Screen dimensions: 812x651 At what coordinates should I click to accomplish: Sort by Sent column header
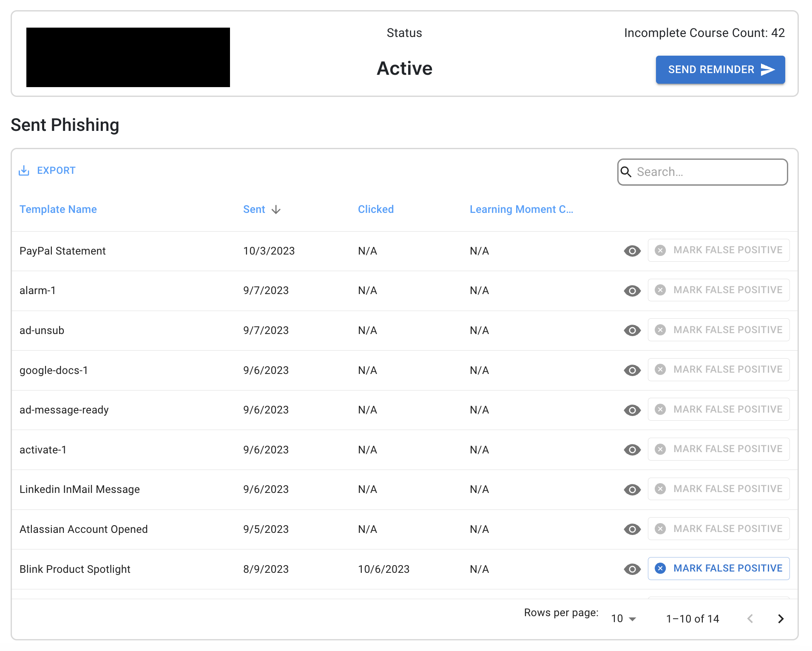[254, 209]
